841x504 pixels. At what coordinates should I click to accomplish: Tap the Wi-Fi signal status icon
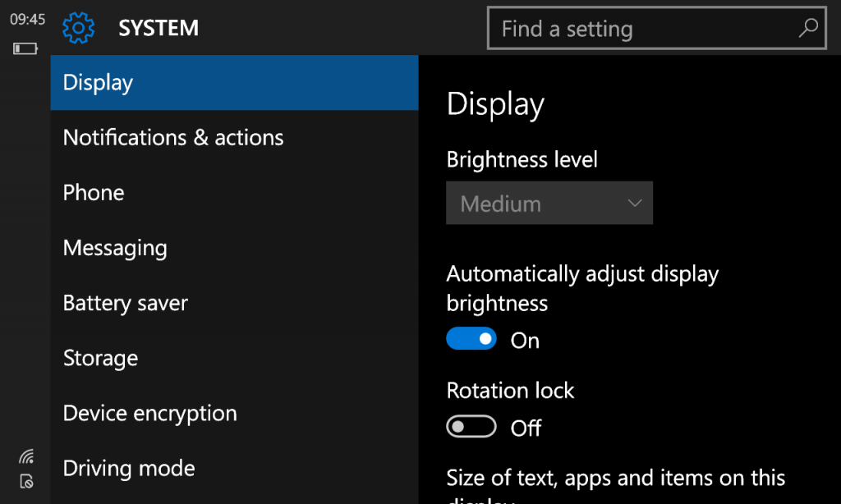pos(26,456)
